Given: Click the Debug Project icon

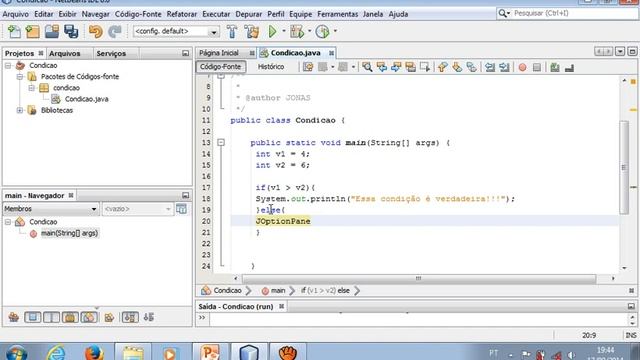Looking at the screenshot, I should pos(297,31).
